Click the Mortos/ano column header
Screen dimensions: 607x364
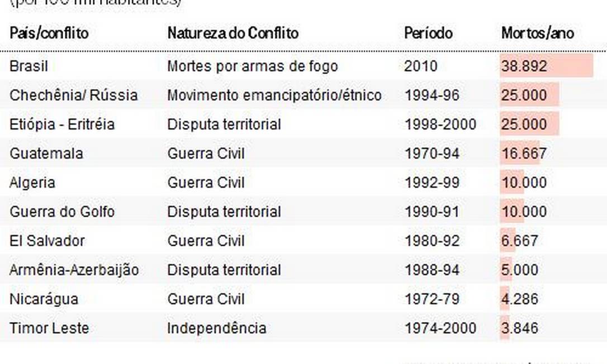tap(537, 33)
